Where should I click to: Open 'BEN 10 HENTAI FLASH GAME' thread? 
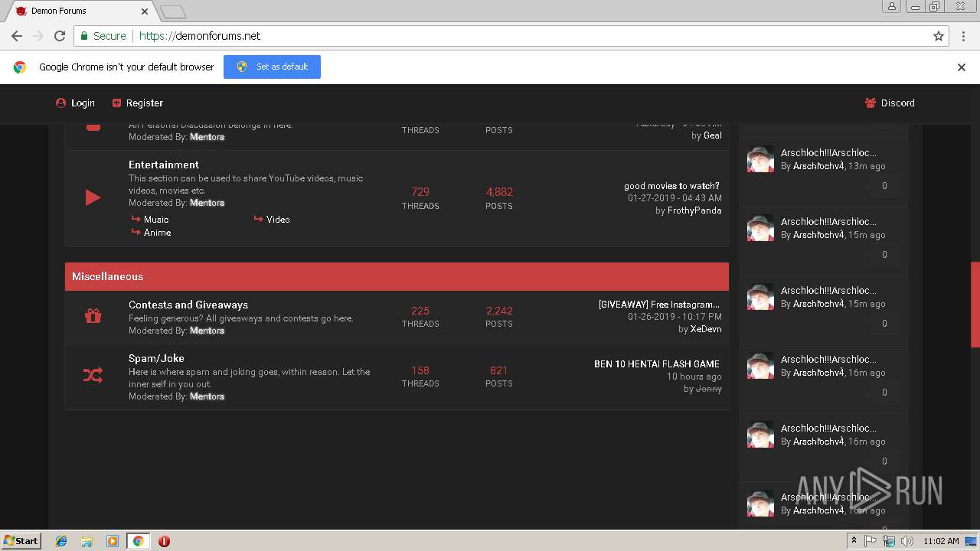[x=657, y=364]
